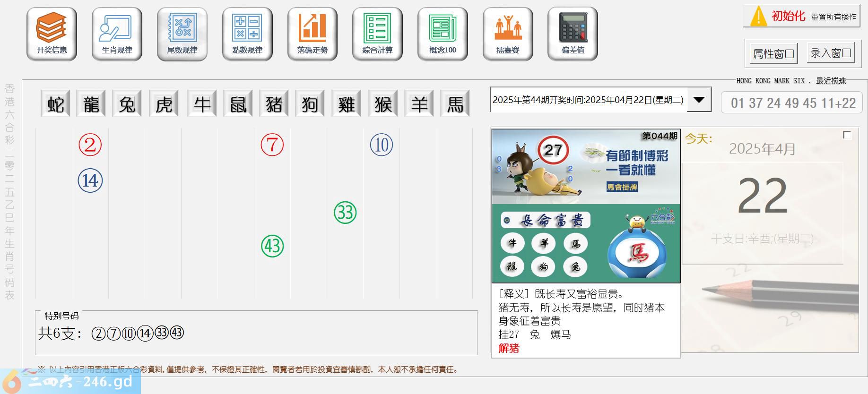Open the 开奖信息 books icon
This screenshot has height=394, width=868.
point(52,34)
